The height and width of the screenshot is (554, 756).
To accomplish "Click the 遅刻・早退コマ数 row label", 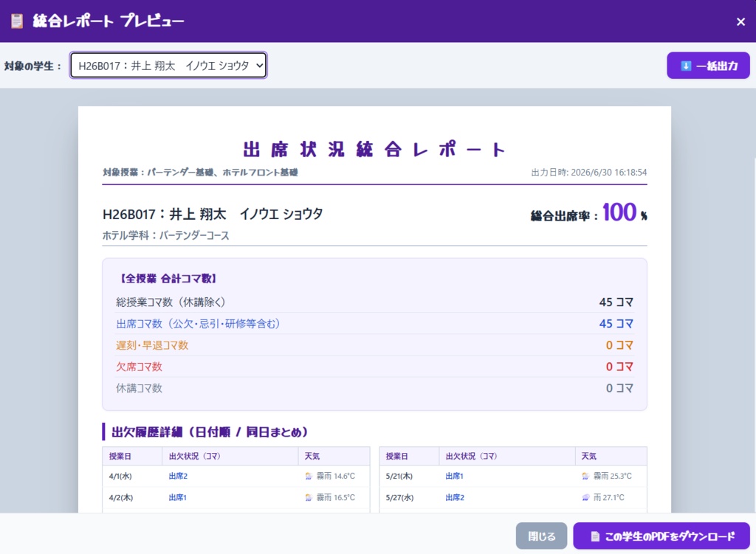I will (152, 345).
